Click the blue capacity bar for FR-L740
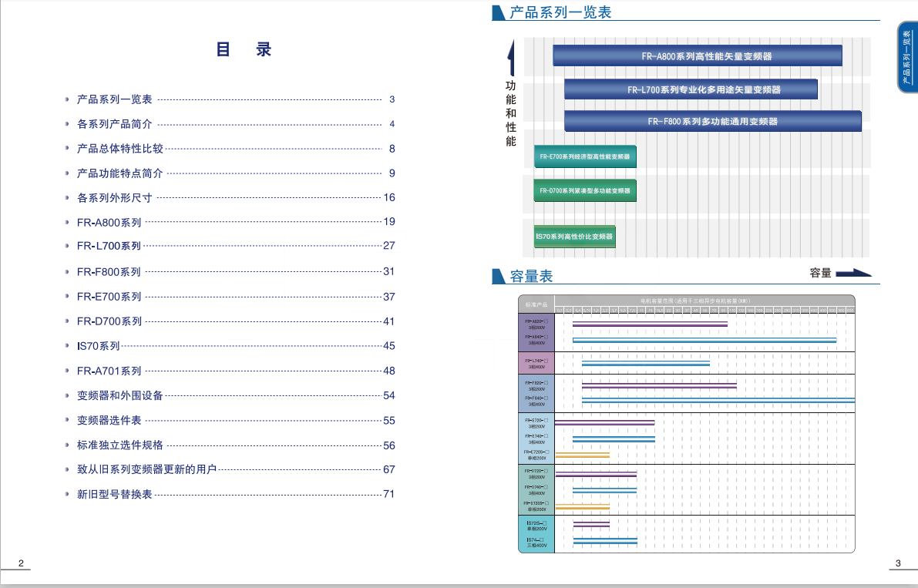918x588 pixels. click(x=646, y=364)
